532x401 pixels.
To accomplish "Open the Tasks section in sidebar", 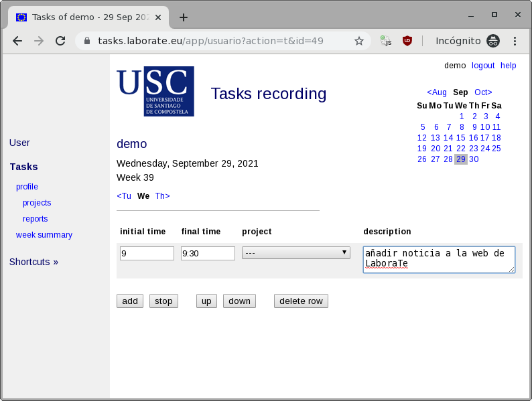I will point(23,167).
